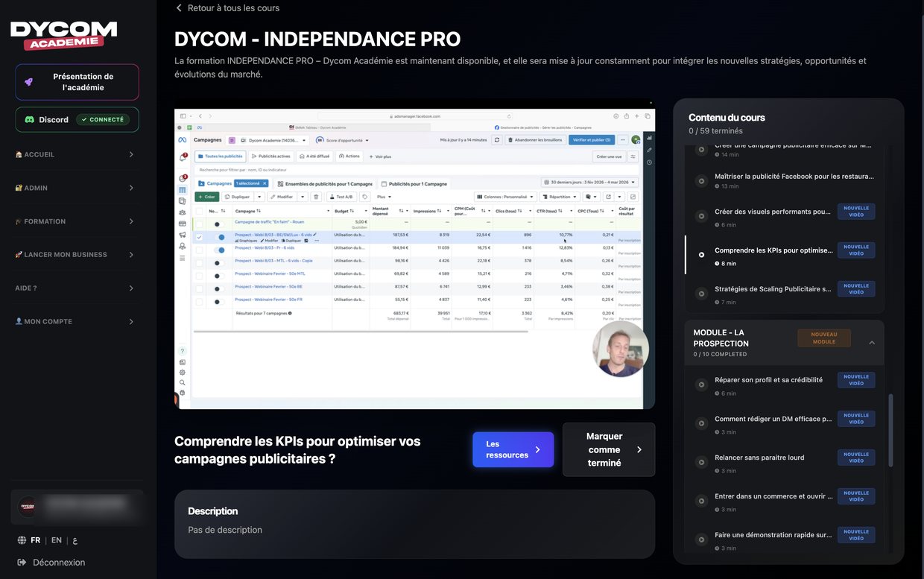Image resolution: width=924 pixels, height=579 pixels.
Task: Click play icon for Relancer sans paraitre lourd lesson
Action: coord(701,462)
